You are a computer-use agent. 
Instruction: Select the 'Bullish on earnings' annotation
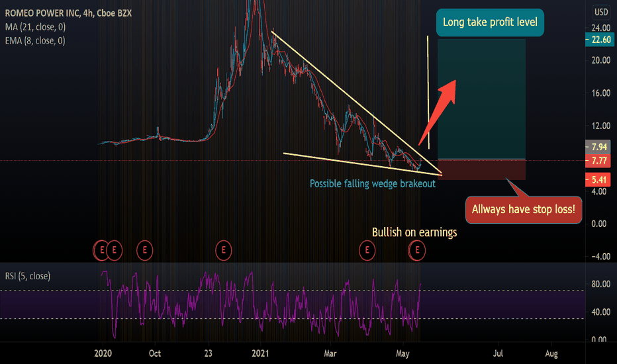pyautogui.click(x=414, y=232)
